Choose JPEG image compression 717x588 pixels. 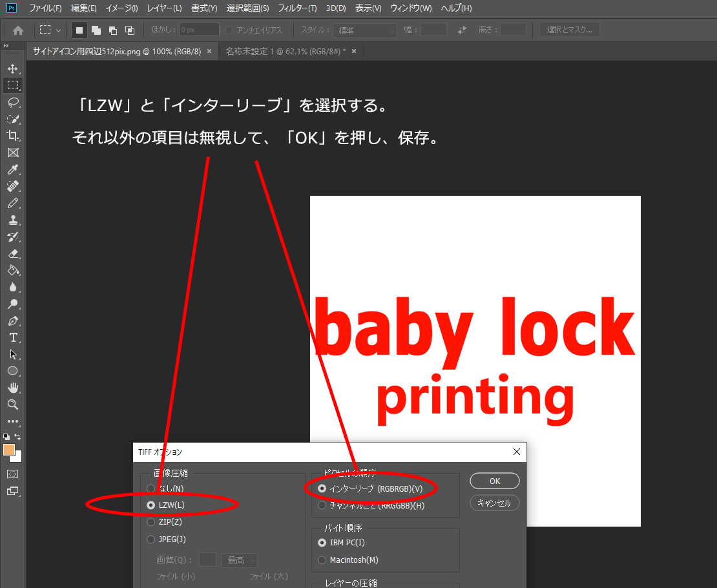coord(151,540)
